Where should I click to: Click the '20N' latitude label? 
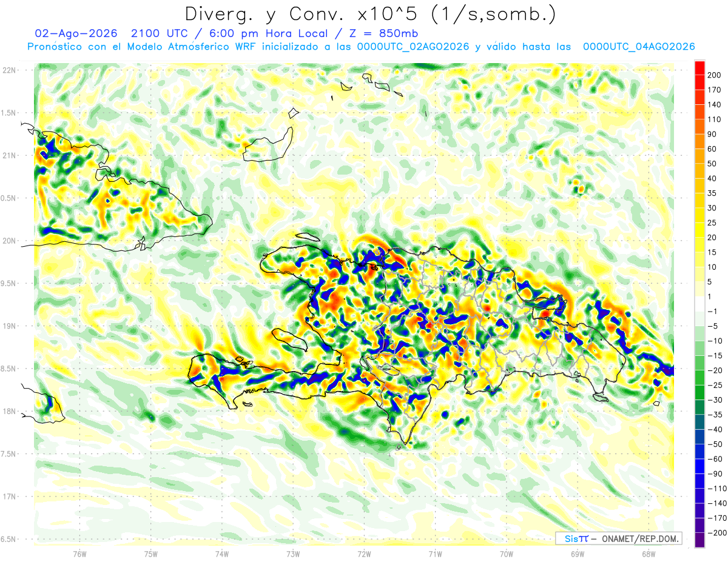coord(9,241)
